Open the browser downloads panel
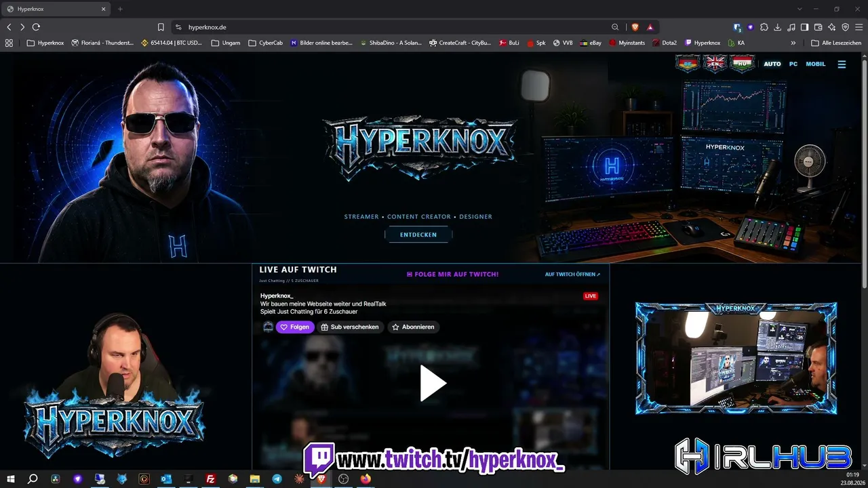 pyautogui.click(x=778, y=27)
